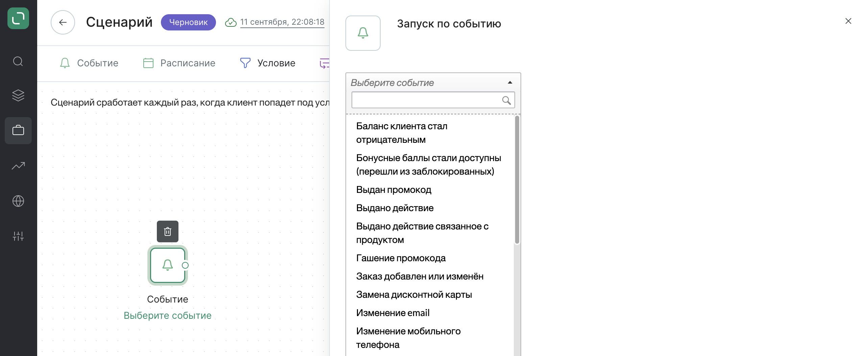
Task: Click the cloud saved status icon
Action: pyautogui.click(x=231, y=22)
